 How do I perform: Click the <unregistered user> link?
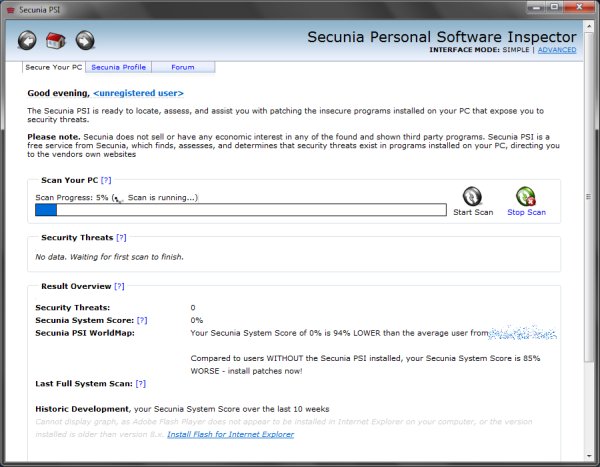tap(138, 93)
